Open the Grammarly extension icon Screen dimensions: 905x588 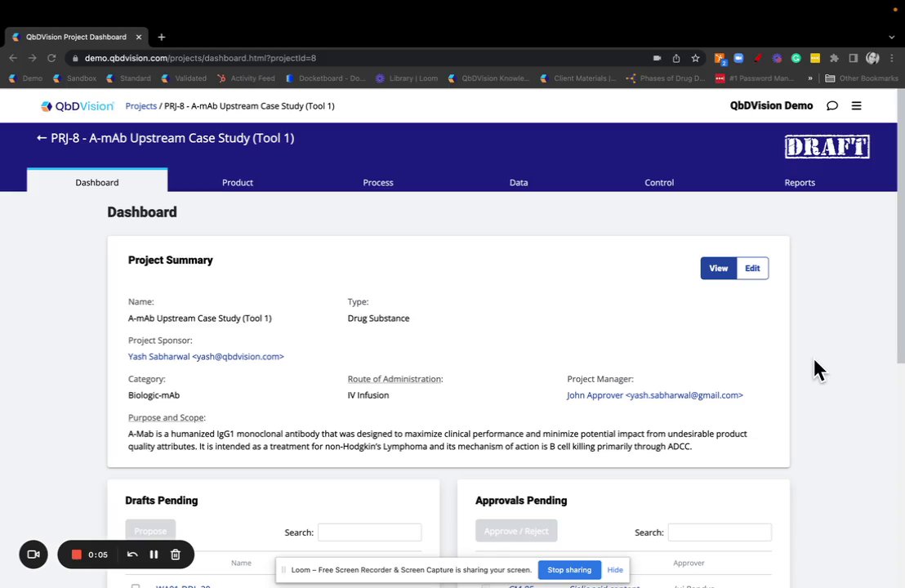click(x=796, y=58)
